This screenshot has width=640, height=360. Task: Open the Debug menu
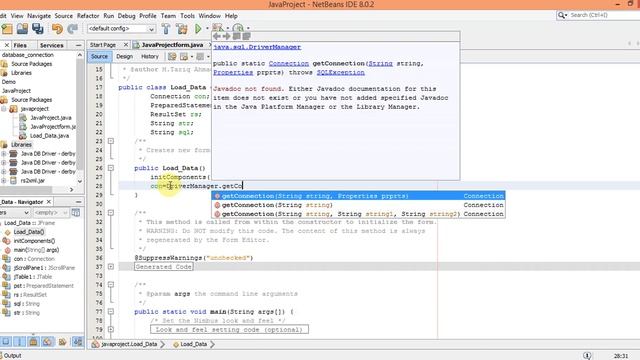(x=127, y=16)
